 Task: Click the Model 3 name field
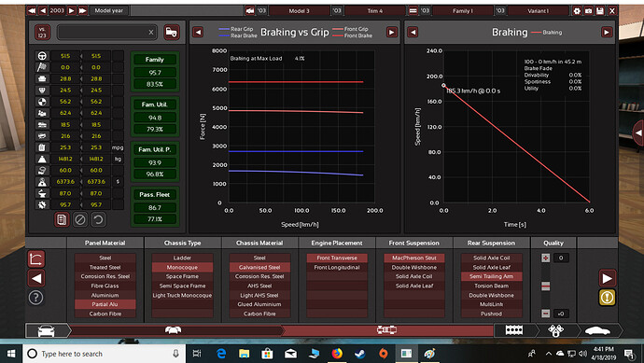coord(299,10)
